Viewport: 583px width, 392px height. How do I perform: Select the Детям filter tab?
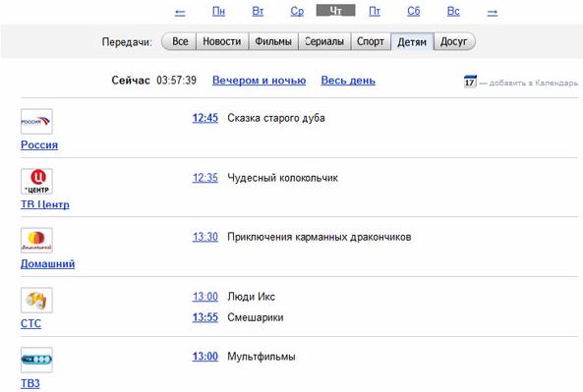click(x=412, y=41)
